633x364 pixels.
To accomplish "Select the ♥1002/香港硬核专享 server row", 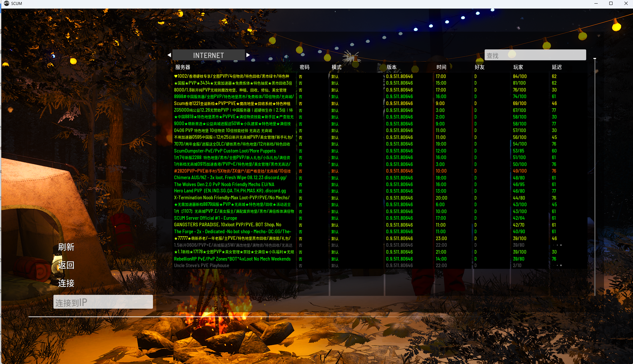I will tap(379, 76).
